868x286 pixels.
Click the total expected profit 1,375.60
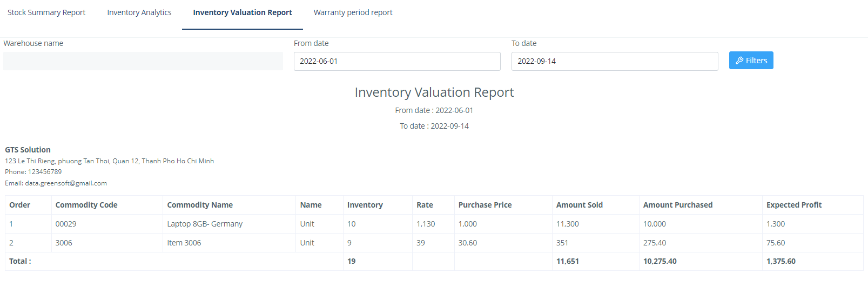(781, 261)
